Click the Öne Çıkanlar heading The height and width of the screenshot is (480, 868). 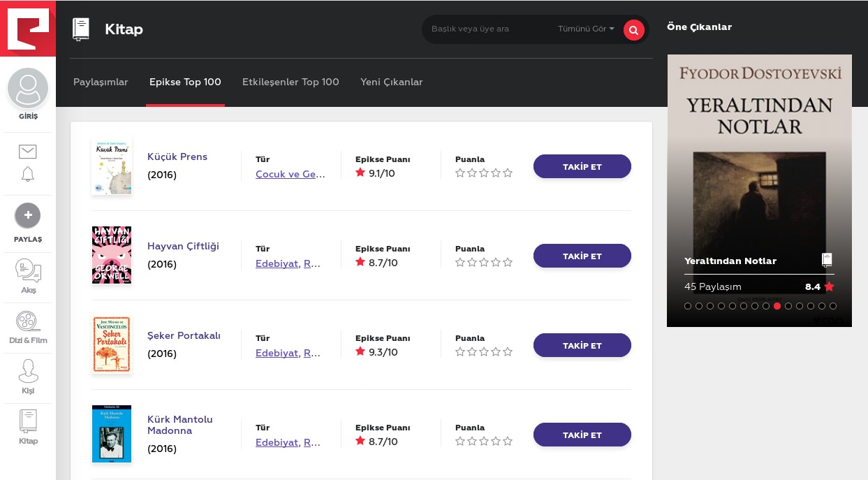(x=699, y=27)
